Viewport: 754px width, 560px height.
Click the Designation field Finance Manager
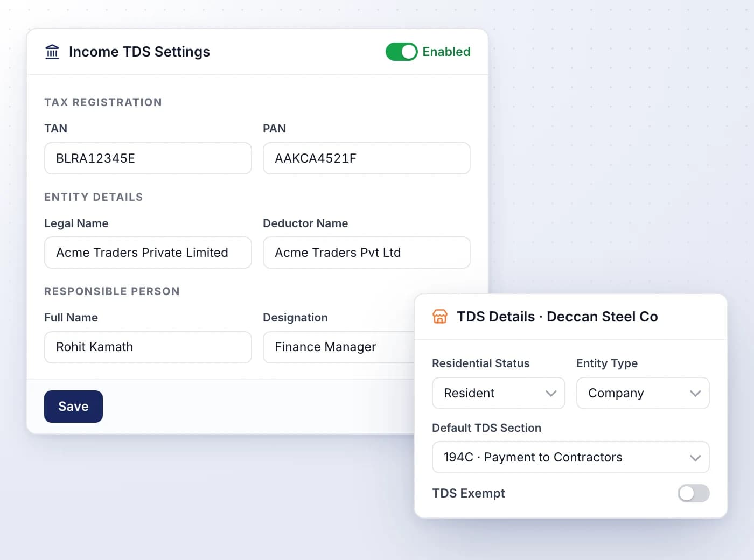[x=339, y=347]
